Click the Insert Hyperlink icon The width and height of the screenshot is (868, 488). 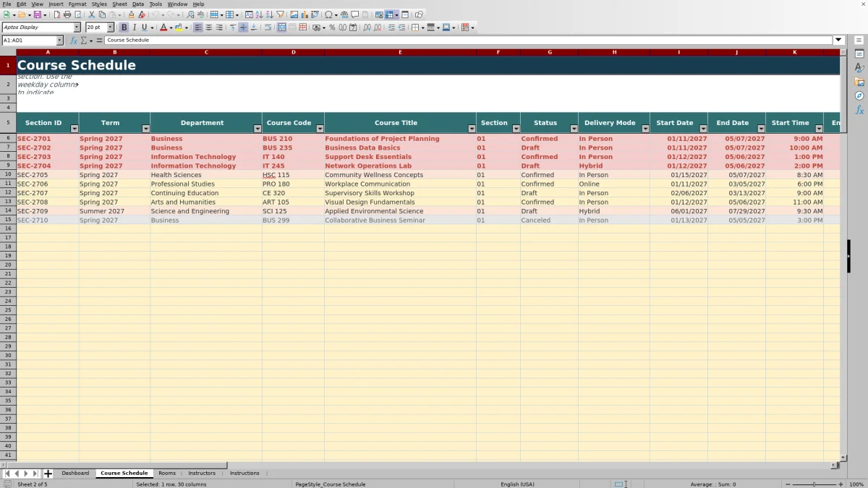[344, 14]
